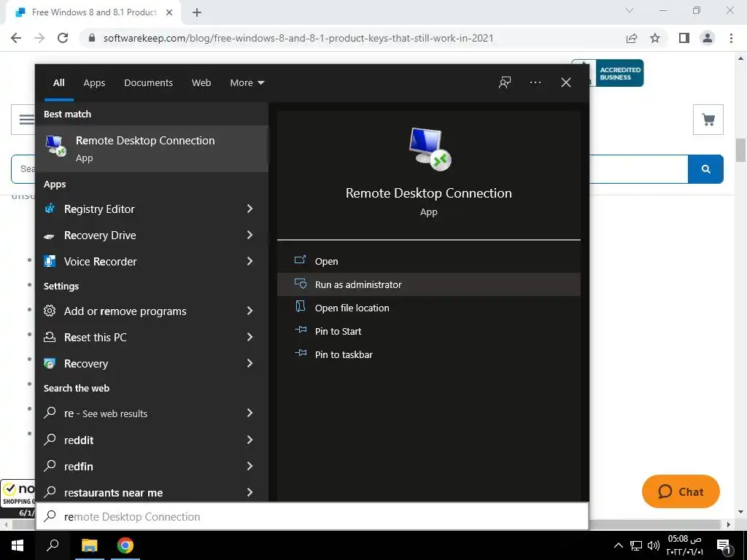The width and height of the screenshot is (747, 560).
Task: Click the Registry Editor app icon
Action: coord(50,209)
